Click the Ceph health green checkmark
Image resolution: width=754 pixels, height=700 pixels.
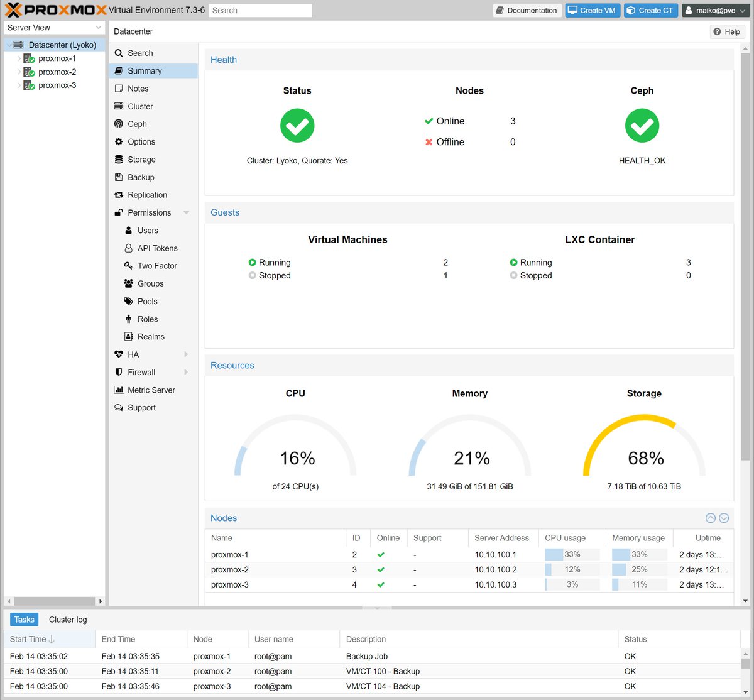[642, 126]
